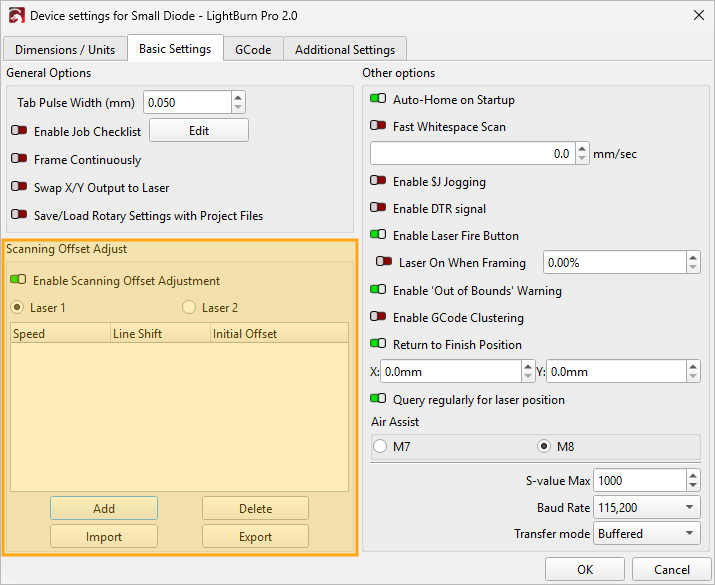Turn on Enable Job Checklist switch
Screen dimensions: 715x585
[19, 131]
